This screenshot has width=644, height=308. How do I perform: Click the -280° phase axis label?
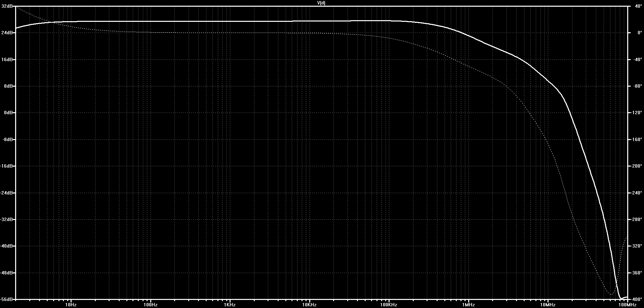pyautogui.click(x=637, y=219)
